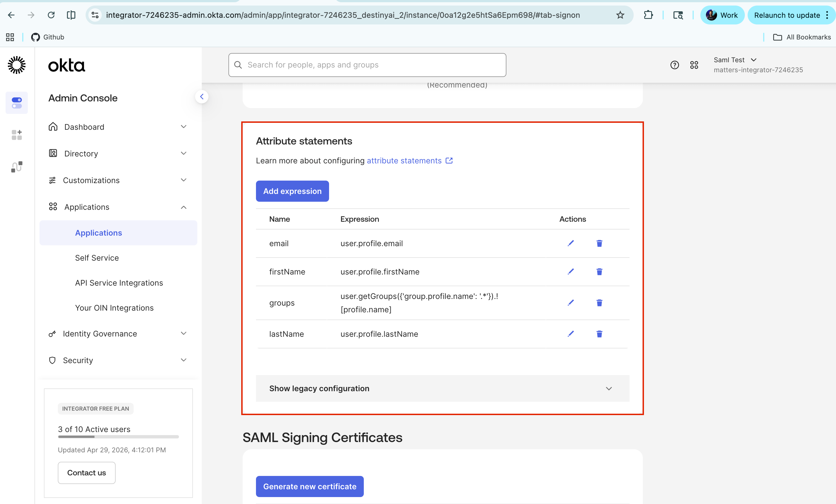Click the okta wordmark logo
The width and height of the screenshot is (836, 504).
(66, 65)
